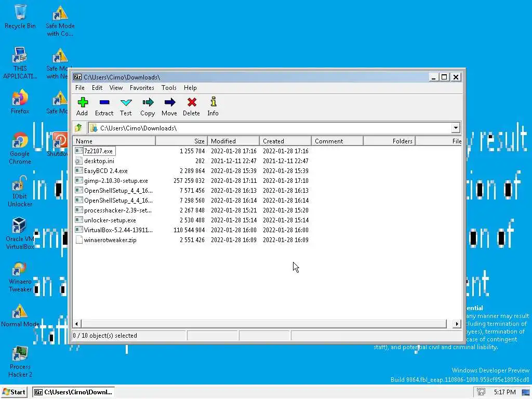The image size is (532, 399).
Task: Open the Edit menu
Action: [x=97, y=87]
